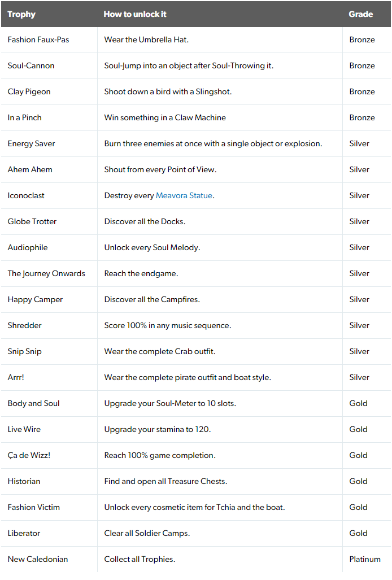392x580 pixels.
Task: Click the How to unlock it header
Action: pos(135,14)
